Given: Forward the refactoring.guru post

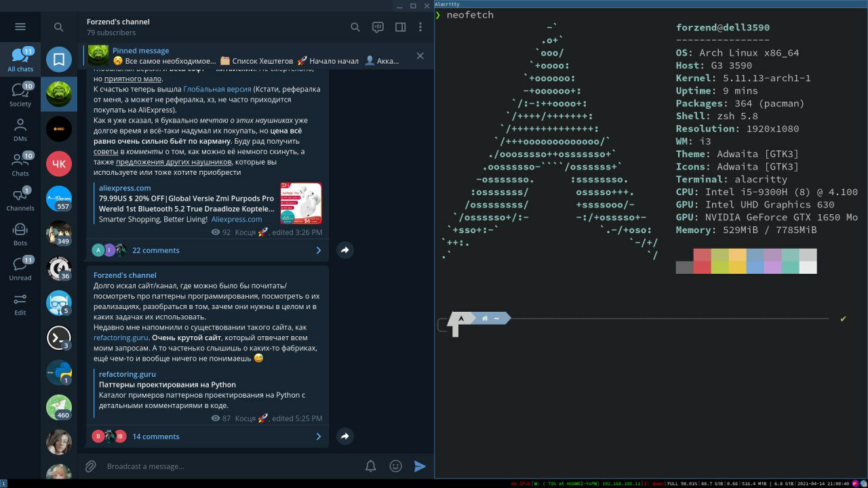Looking at the screenshot, I should pyautogui.click(x=344, y=436).
